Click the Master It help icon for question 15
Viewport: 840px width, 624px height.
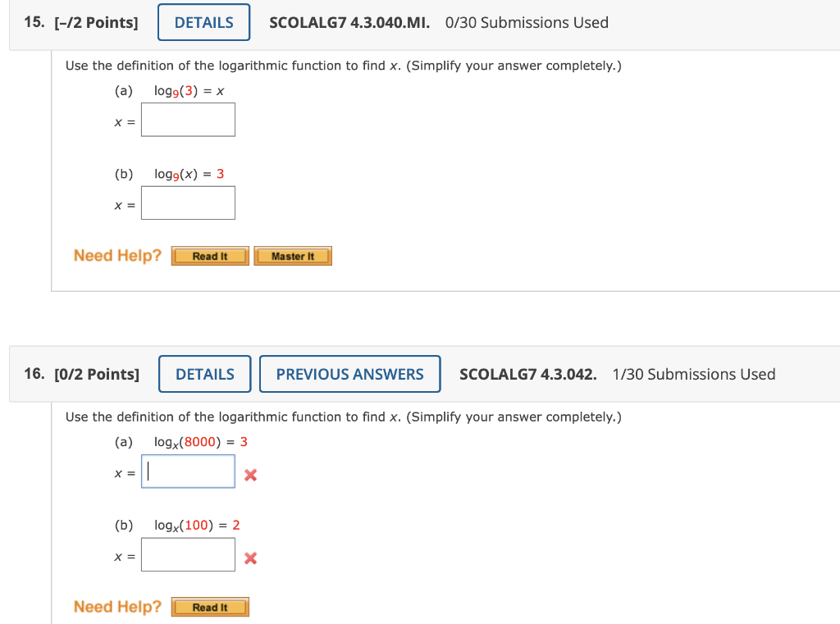(x=293, y=256)
